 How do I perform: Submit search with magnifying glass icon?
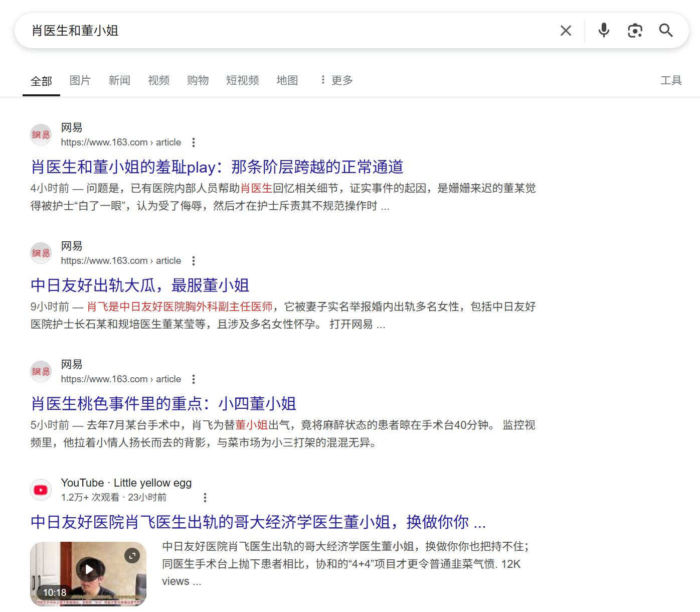(x=666, y=31)
